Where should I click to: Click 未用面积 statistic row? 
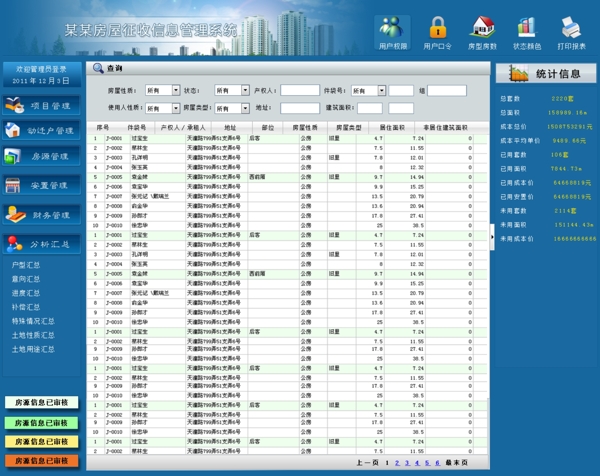(547, 225)
